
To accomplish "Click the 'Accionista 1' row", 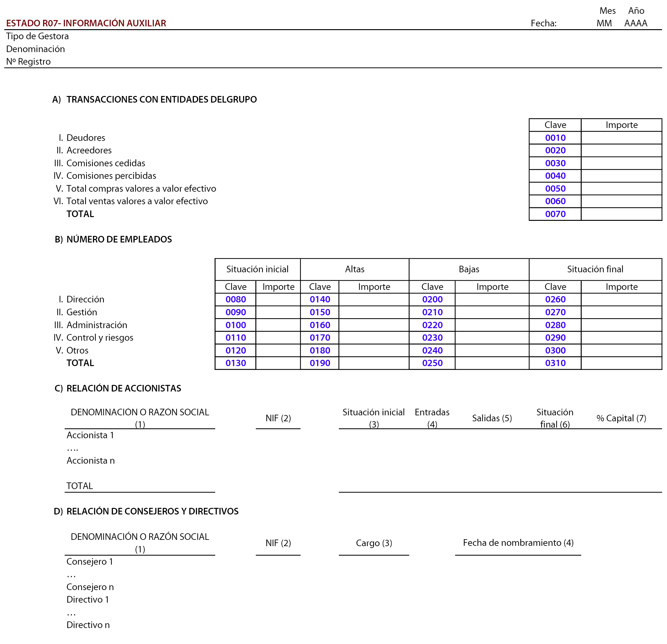I will 90,435.
